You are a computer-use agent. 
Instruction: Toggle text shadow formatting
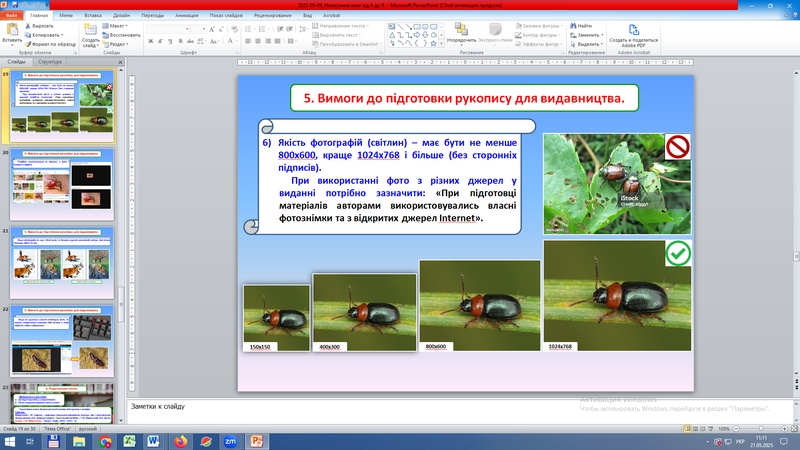coord(180,41)
